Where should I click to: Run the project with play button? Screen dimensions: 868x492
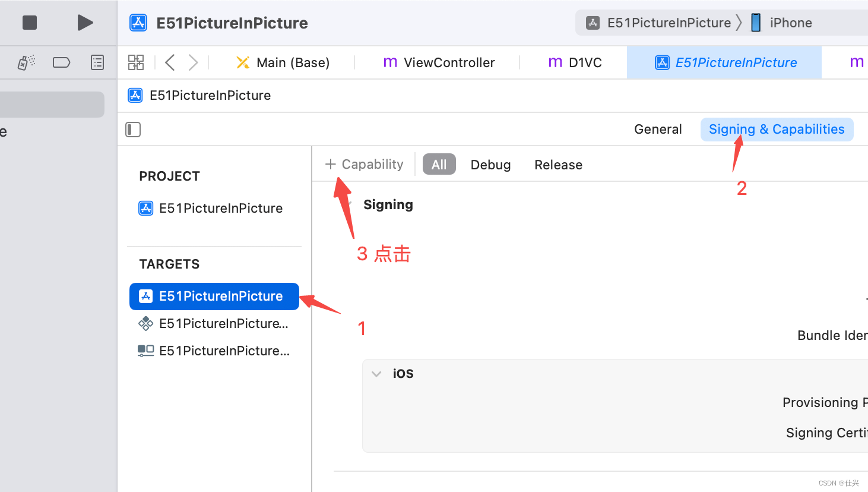(85, 23)
